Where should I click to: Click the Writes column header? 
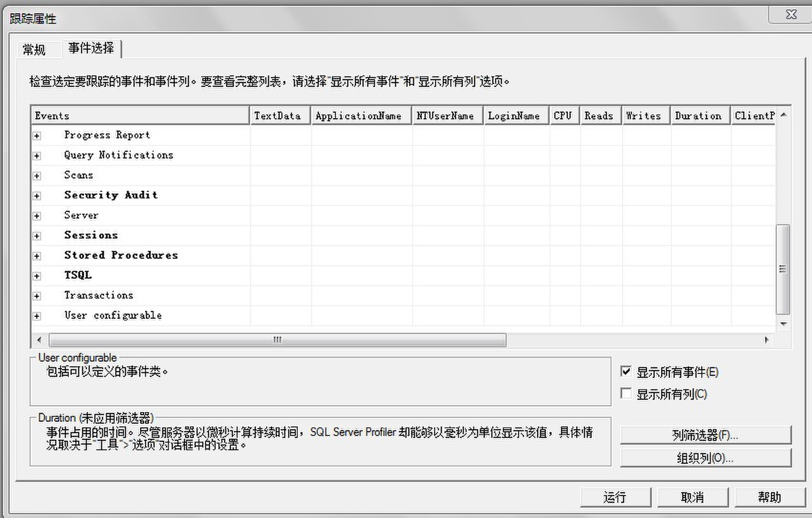coord(646,116)
